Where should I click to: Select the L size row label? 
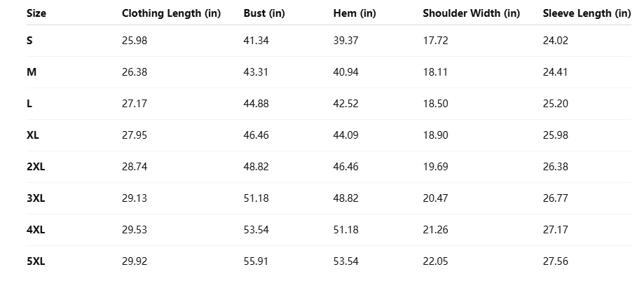29,104
